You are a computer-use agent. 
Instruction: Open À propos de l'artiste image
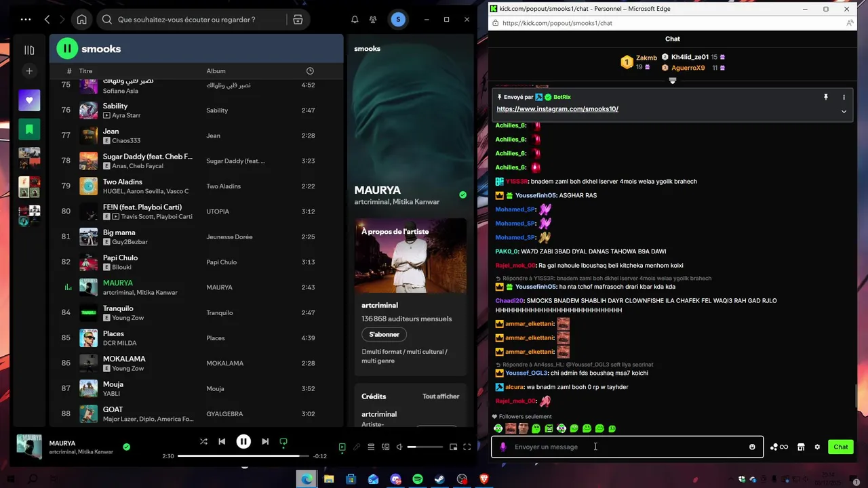(x=410, y=256)
